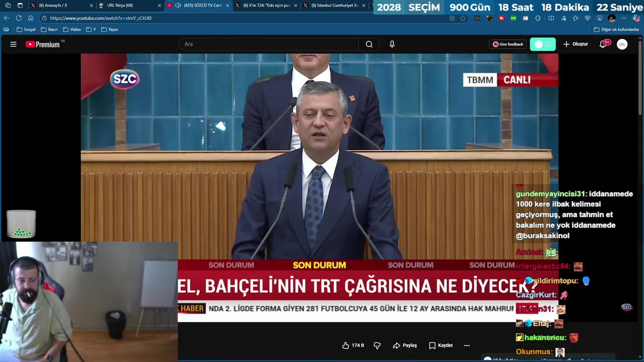Share the video via Paylaş
The image size is (644, 362).
[x=405, y=345]
